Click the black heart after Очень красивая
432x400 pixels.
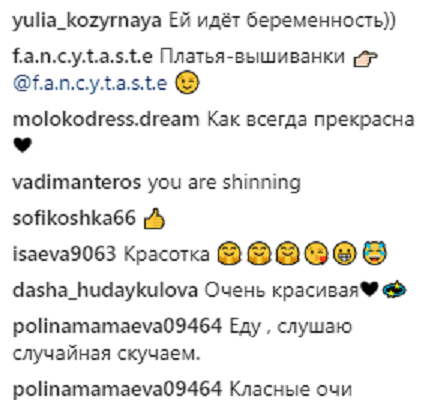click(x=369, y=289)
